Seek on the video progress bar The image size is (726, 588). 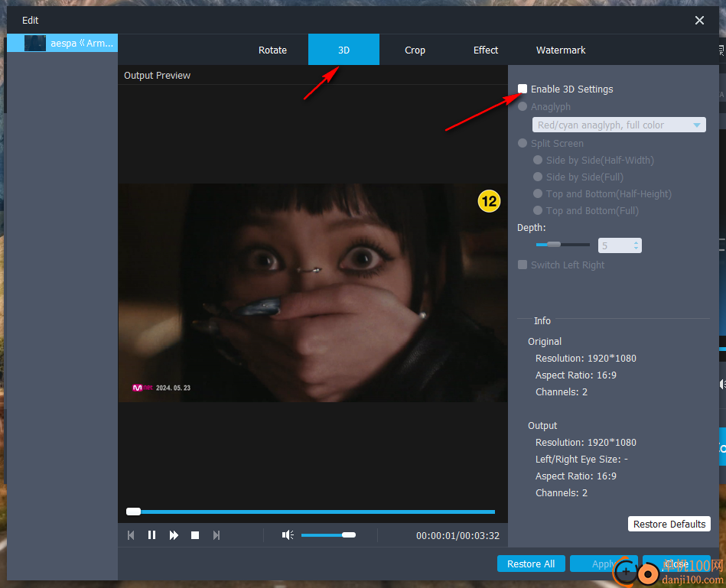311,512
